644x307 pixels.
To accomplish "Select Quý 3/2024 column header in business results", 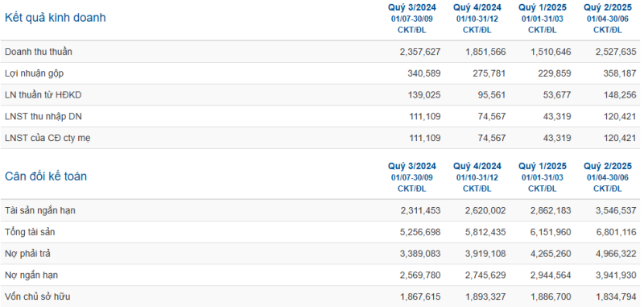I will [412, 7].
